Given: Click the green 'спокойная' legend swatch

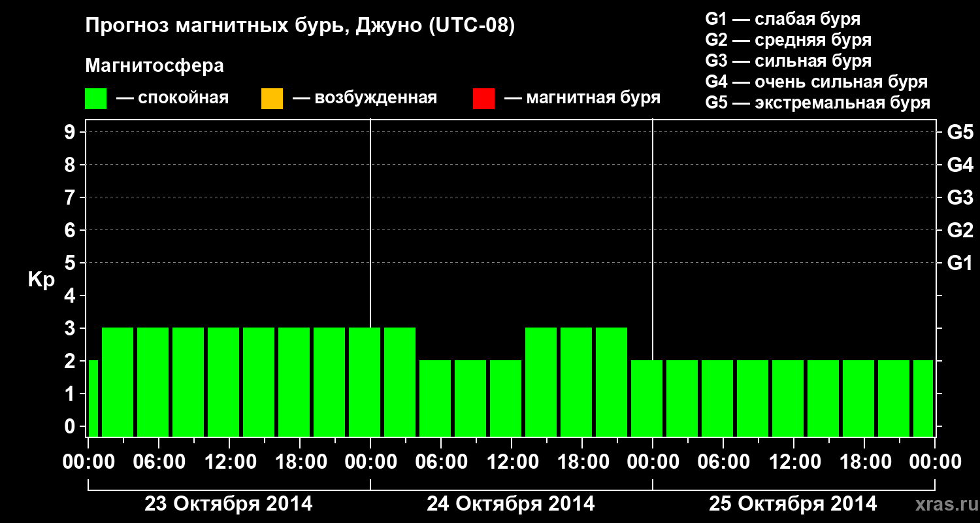Looking at the screenshot, I should [x=96, y=98].
